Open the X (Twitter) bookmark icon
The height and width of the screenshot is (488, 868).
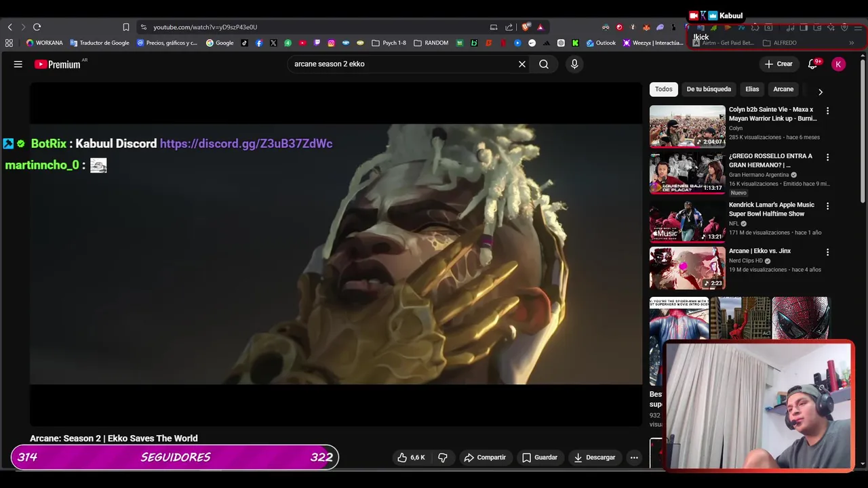pyautogui.click(x=273, y=43)
